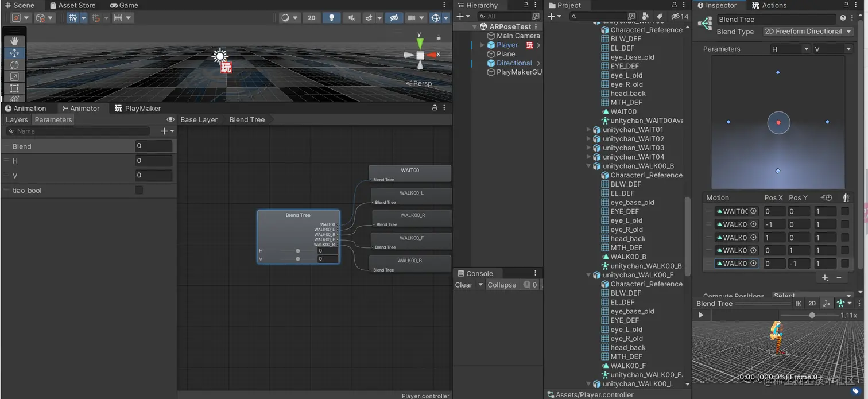Expand the unitychan_WAIT01 asset
This screenshot has width=868, height=399.
588,130
